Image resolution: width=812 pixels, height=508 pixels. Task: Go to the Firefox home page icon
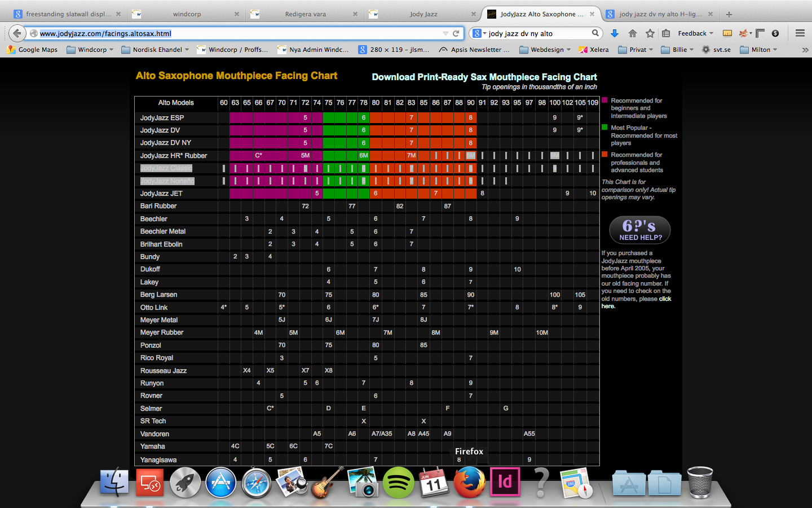point(633,33)
